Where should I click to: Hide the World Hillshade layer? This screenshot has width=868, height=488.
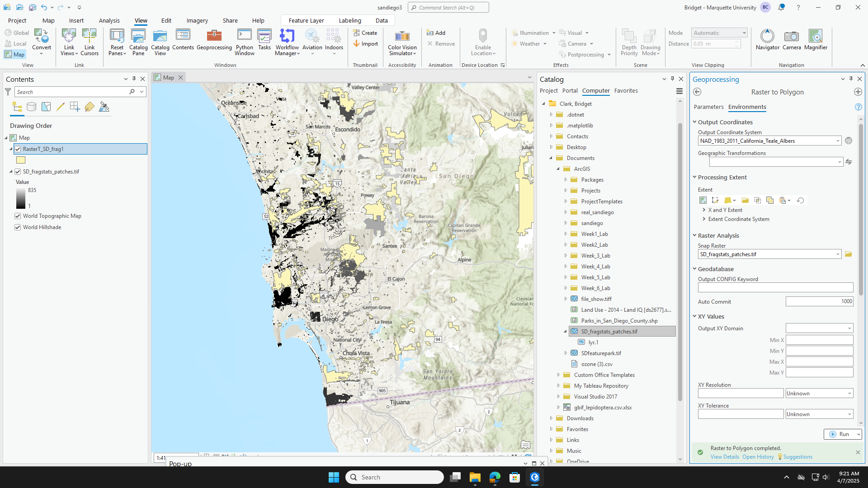pos(17,227)
